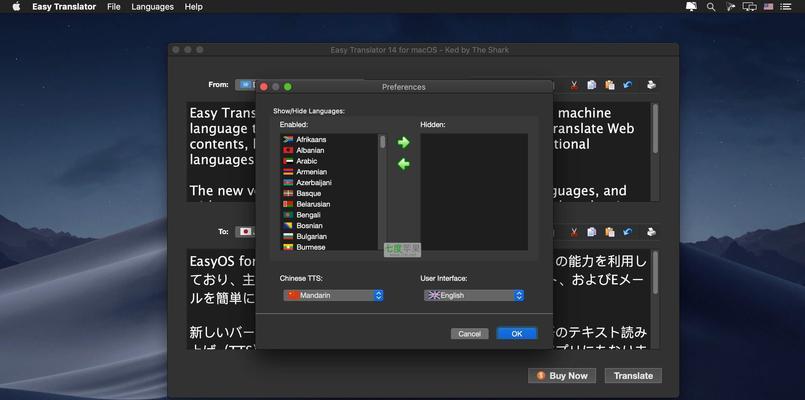Image resolution: width=805 pixels, height=400 pixels.
Task: Click the US flag input source icon
Action: tap(768, 7)
